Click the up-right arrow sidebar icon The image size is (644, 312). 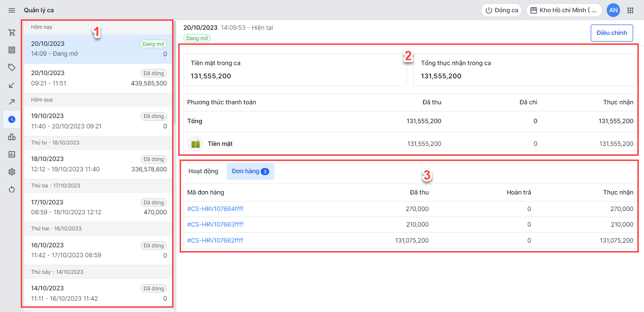(12, 102)
